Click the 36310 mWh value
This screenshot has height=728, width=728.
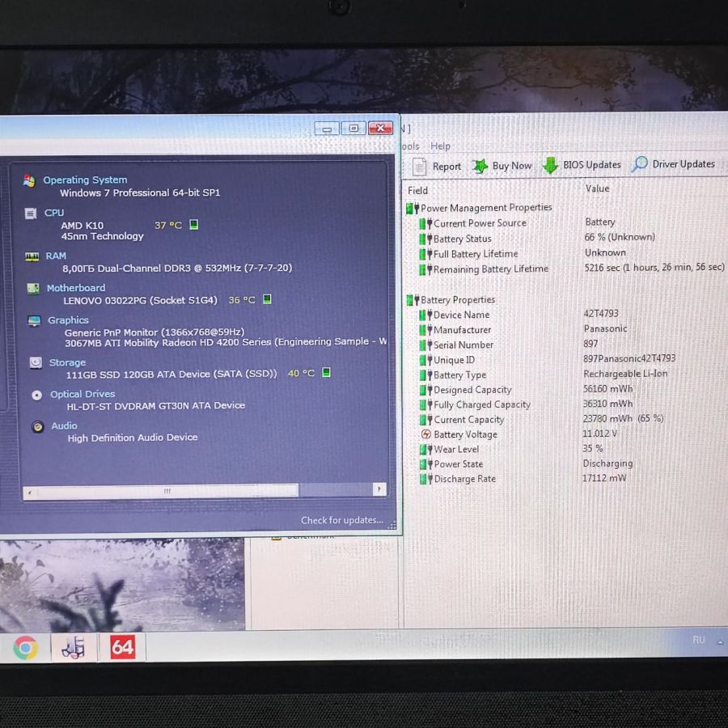(x=607, y=404)
